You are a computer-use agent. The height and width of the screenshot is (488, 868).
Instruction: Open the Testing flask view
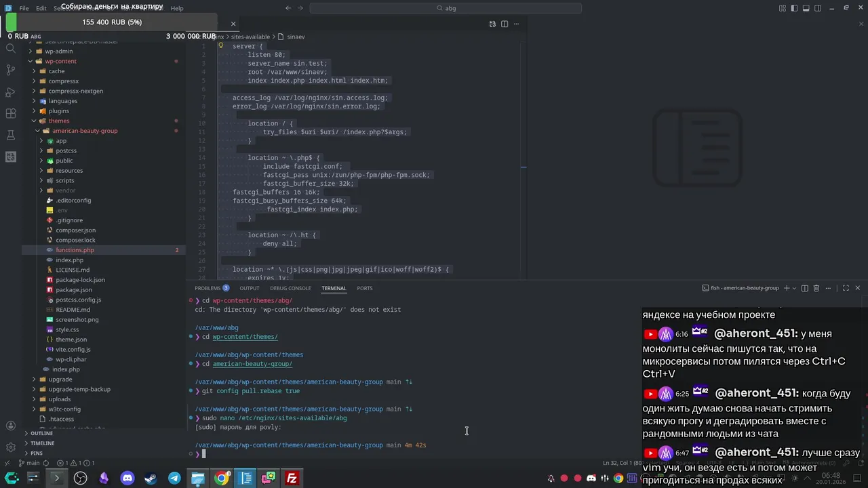[x=10, y=135]
